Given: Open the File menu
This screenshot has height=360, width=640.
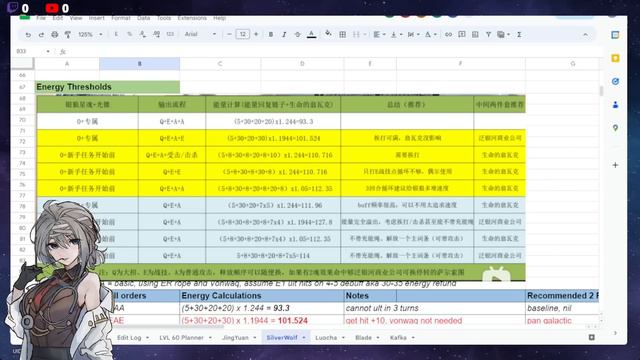Looking at the screenshot, I should click(x=41, y=18).
